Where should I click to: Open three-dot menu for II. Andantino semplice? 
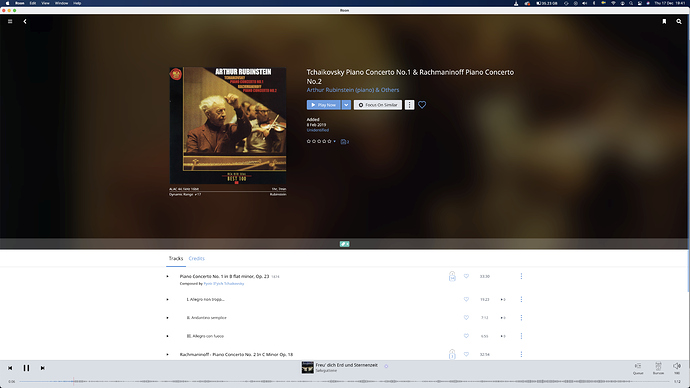[x=521, y=318]
